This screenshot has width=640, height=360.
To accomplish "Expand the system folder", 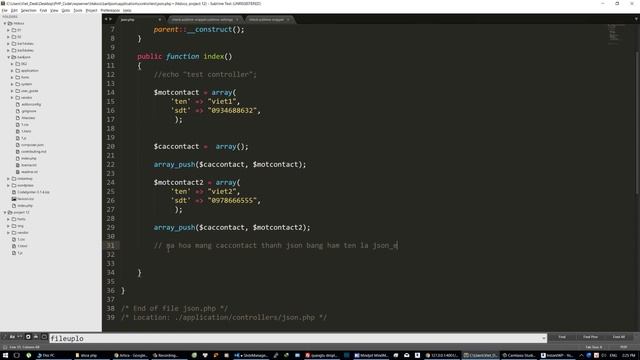I will pyautogui.click(x=12, y=84).
